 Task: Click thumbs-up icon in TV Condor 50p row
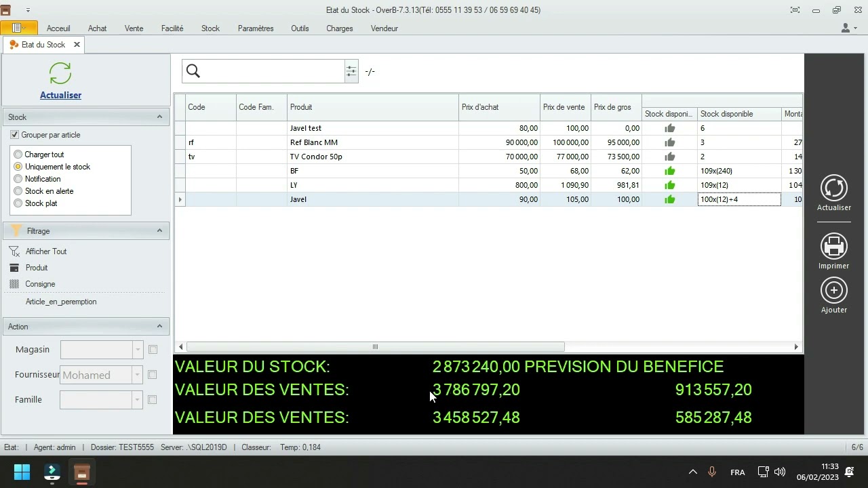coord(670,157)
